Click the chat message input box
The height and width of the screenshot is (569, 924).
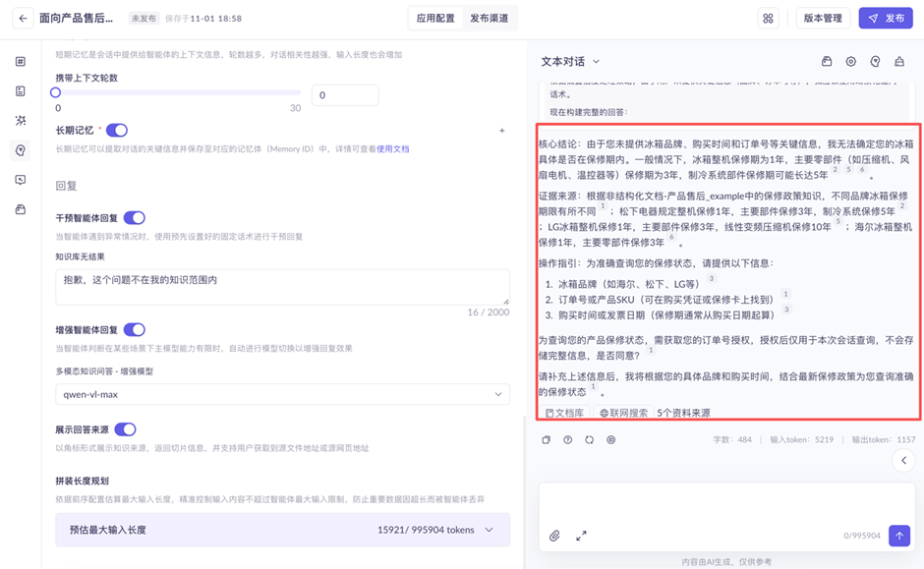726,517
